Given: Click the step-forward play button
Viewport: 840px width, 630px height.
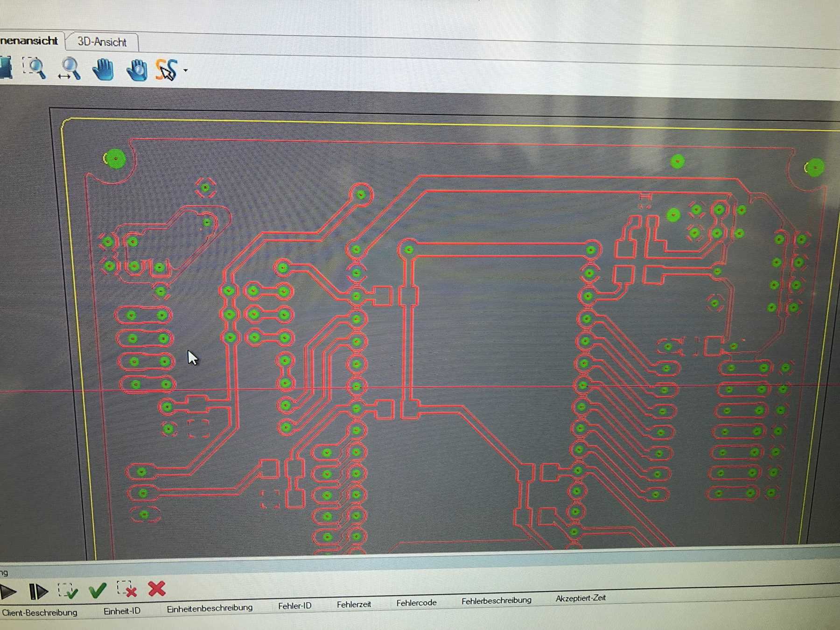Looking at the screenshot, I should 38,592.
